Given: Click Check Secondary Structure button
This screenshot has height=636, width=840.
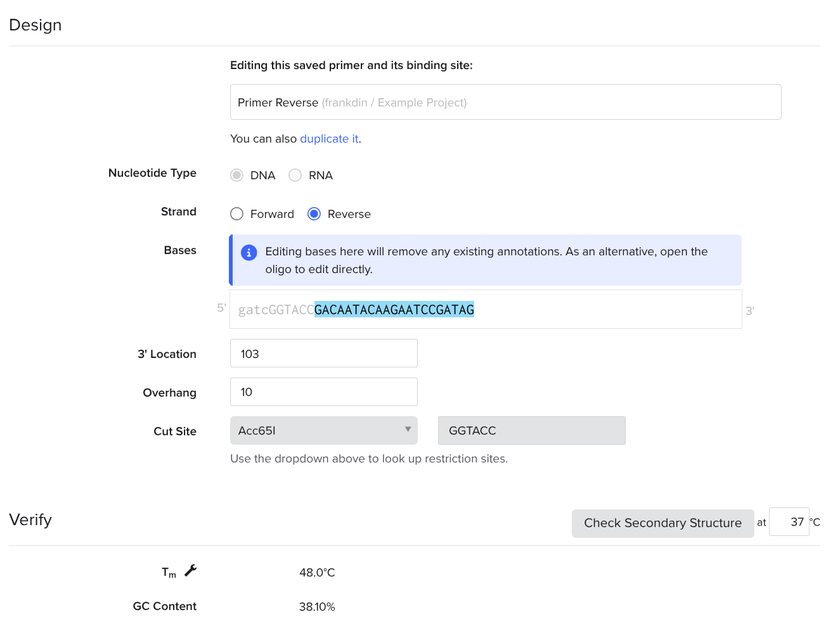Looking at the screenshot, I should 663,523.
